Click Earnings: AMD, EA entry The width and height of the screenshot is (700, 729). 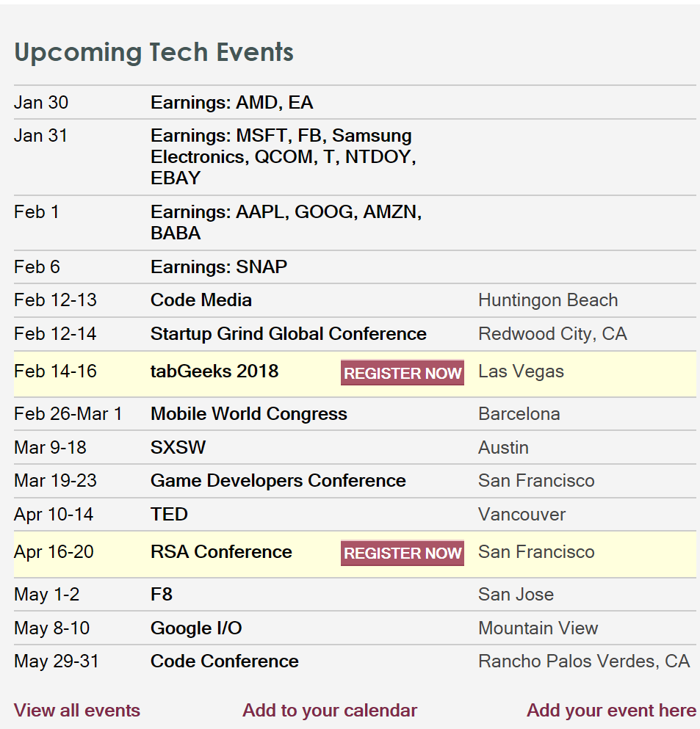pos(231,102)
